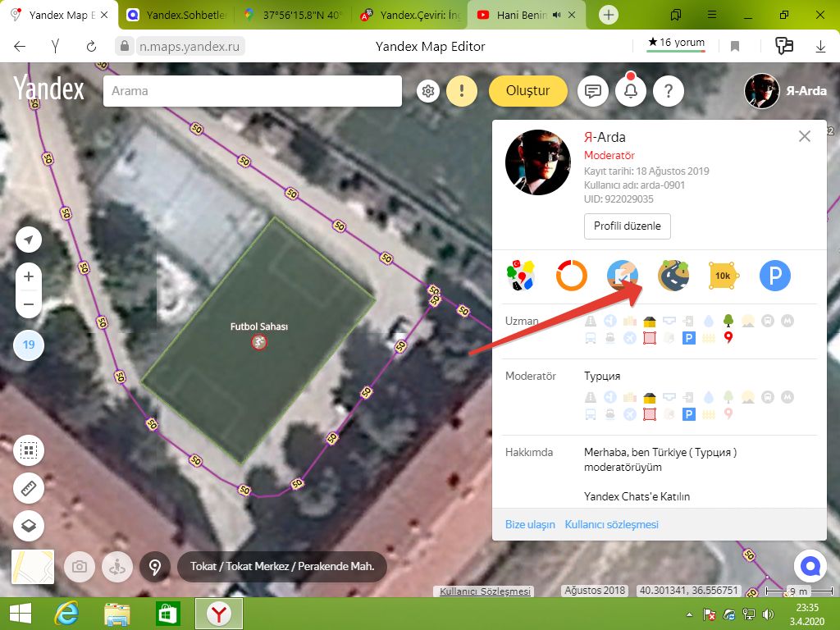Zoom out with the minus button

click(29, 304)
